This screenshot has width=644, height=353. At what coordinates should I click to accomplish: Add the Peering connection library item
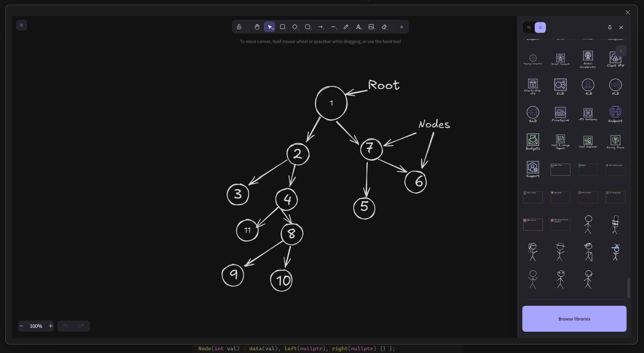point(533,59)
